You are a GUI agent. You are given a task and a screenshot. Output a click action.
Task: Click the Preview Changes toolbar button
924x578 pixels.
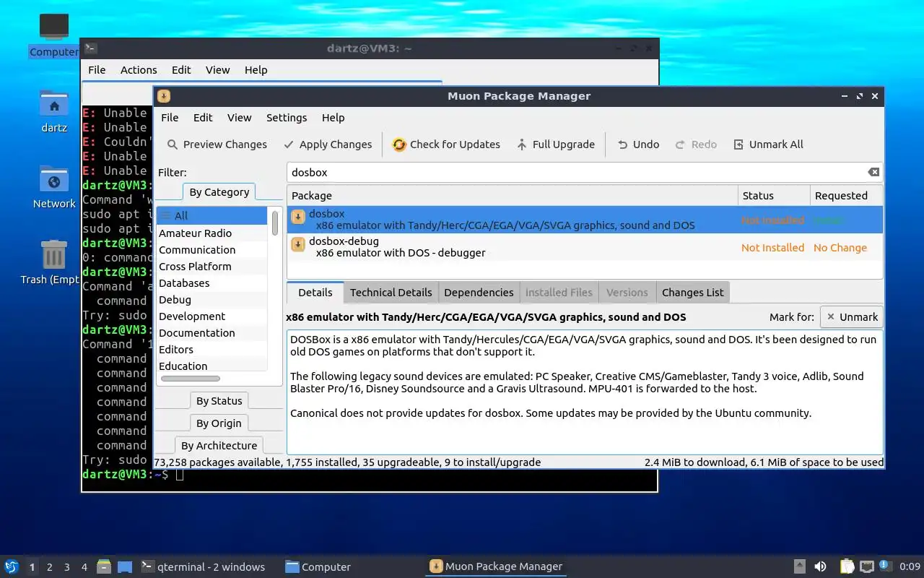click(217, 144)
